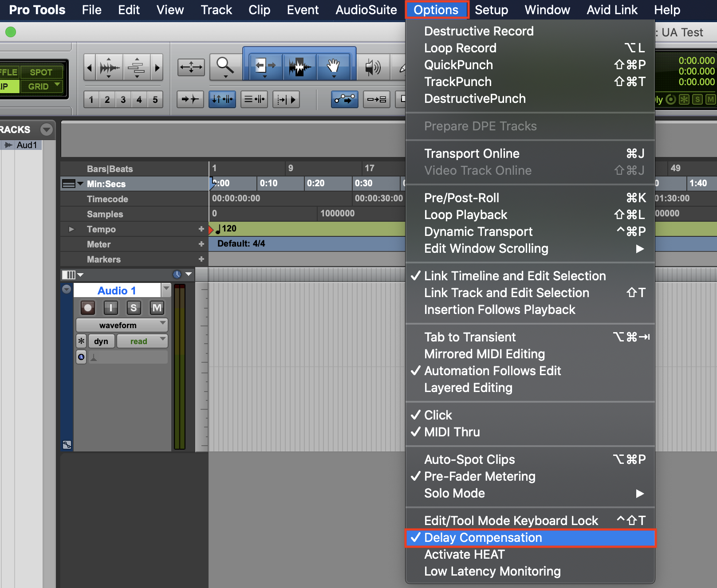717x588 pixels.
Task: Click the asterisk track freeze icon
Action: point(81,341)
